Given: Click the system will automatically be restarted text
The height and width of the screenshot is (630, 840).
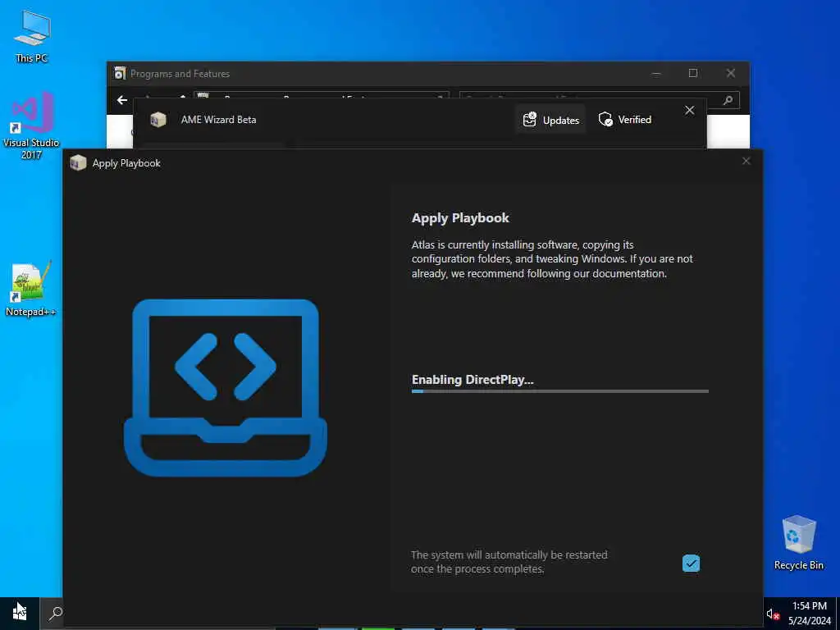Looking at the screenshot, I should pyautogui.click(x=509, y=562).
